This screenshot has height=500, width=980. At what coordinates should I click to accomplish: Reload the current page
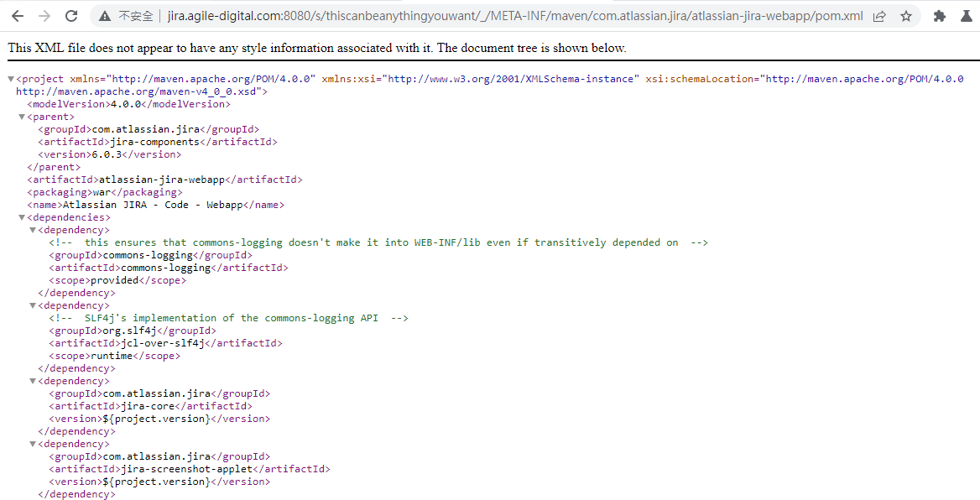coord(71,16)
